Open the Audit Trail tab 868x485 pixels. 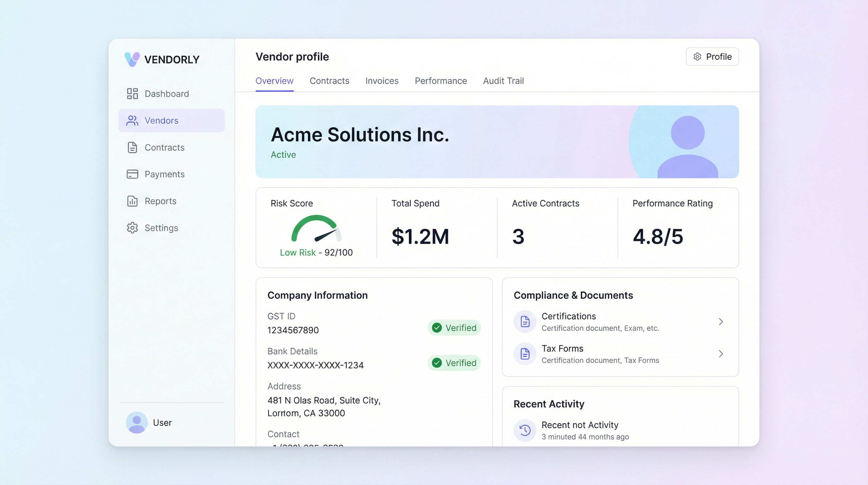click(503, 81)
